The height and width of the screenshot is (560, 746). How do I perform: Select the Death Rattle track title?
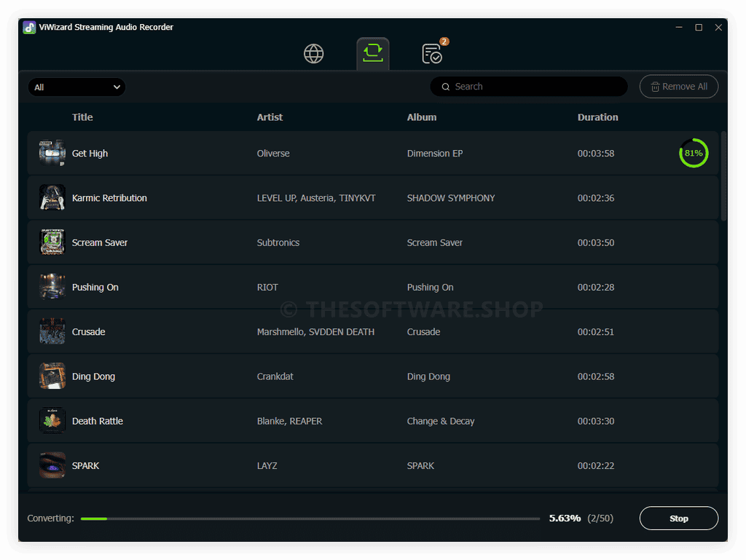click(98, 421)
